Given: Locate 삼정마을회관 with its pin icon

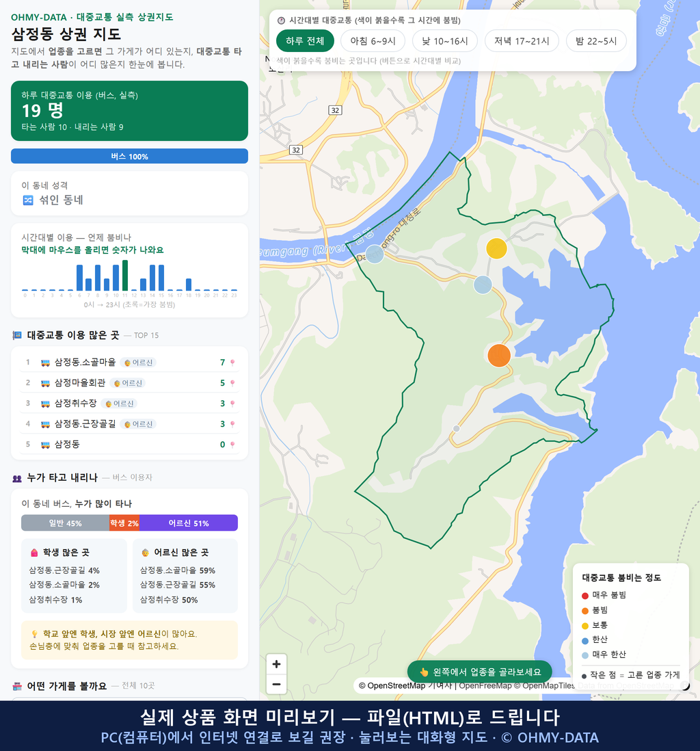Looking at the screenshot, I should [x=232, y=383].
